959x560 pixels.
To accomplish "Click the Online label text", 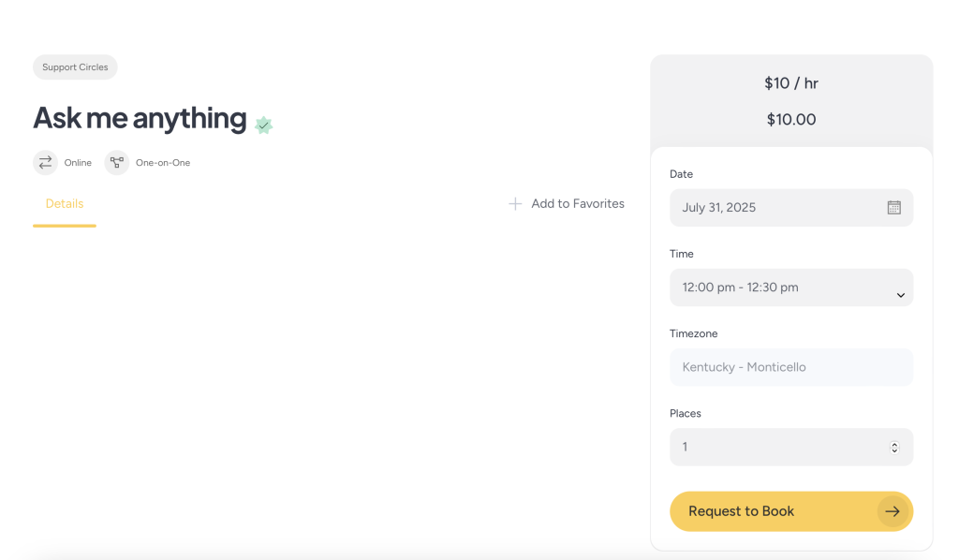I will point(78,163).
